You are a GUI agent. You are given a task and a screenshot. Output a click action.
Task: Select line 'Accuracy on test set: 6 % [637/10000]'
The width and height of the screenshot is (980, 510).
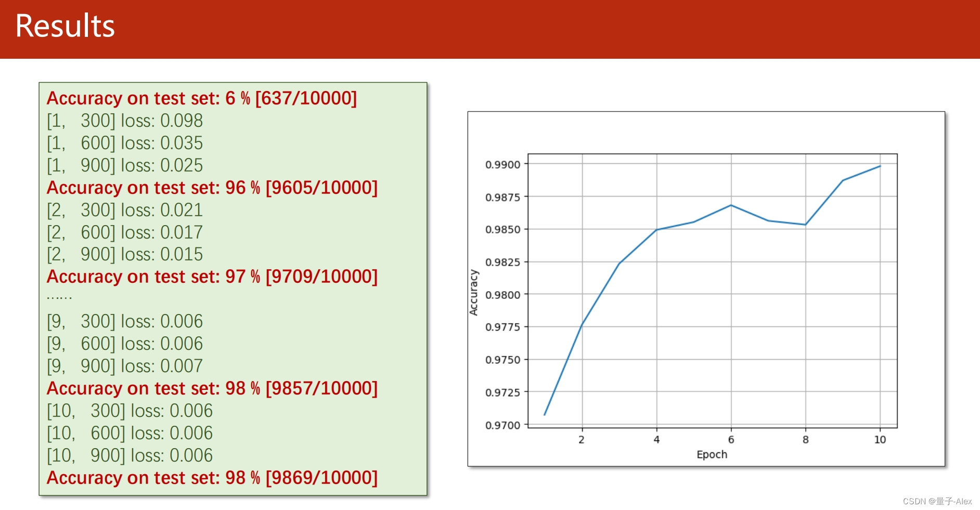(x=202, y=98)
